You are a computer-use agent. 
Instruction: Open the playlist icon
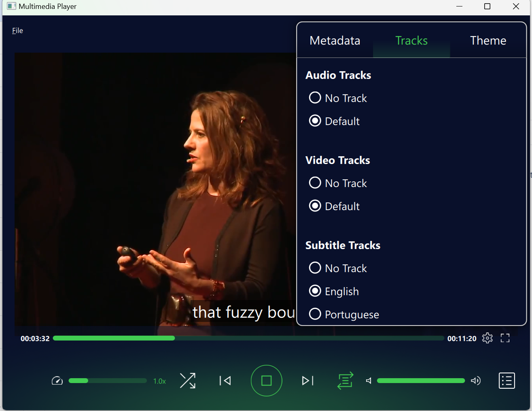tap(507, 381)
